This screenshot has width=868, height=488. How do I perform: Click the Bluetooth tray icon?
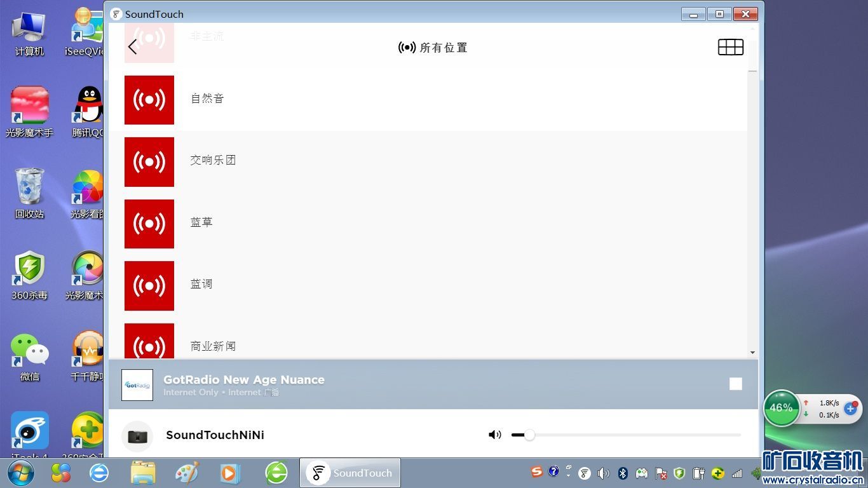pos(623,473)
